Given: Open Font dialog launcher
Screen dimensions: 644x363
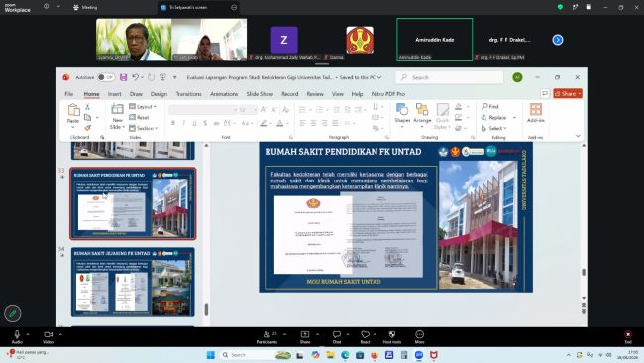Looking at the screenshot, I should pos(291,137).
